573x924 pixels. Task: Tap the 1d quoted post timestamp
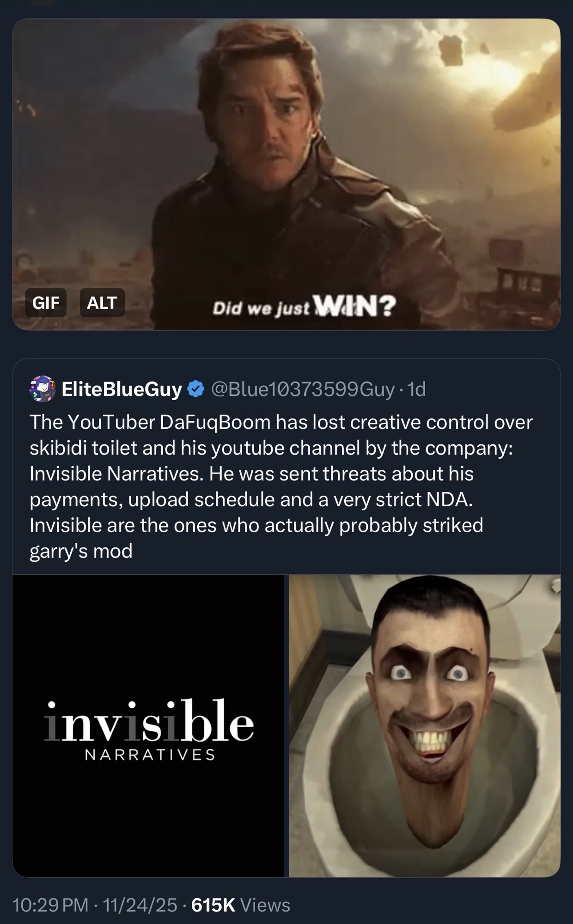[416, 389]
